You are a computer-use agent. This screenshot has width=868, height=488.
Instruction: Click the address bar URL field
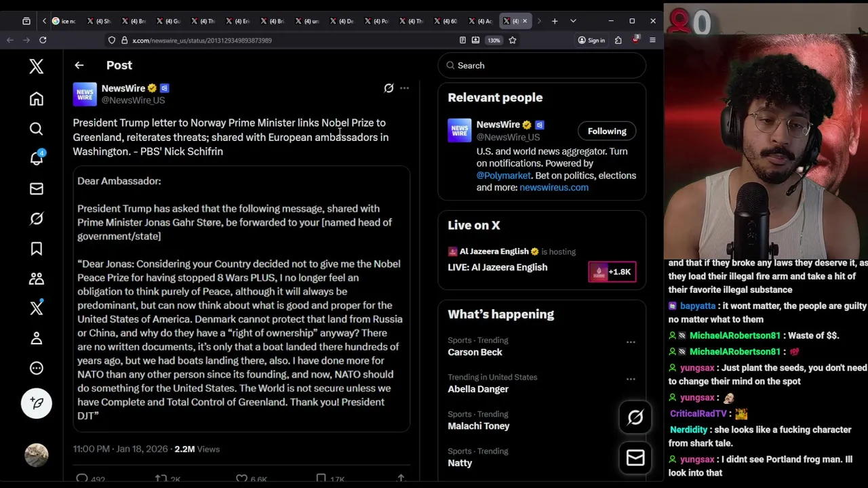[x=285, y=41]
